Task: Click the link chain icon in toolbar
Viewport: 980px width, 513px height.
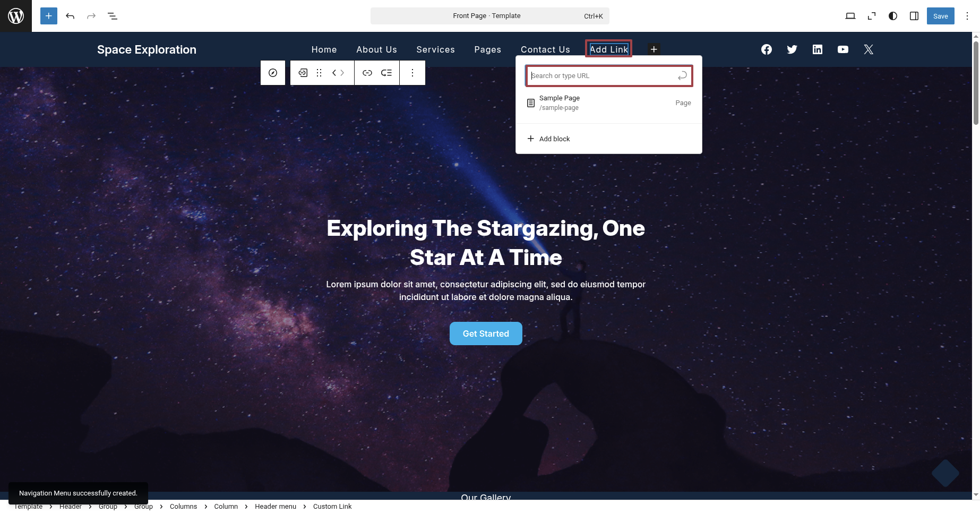Action: coord(367,73)
